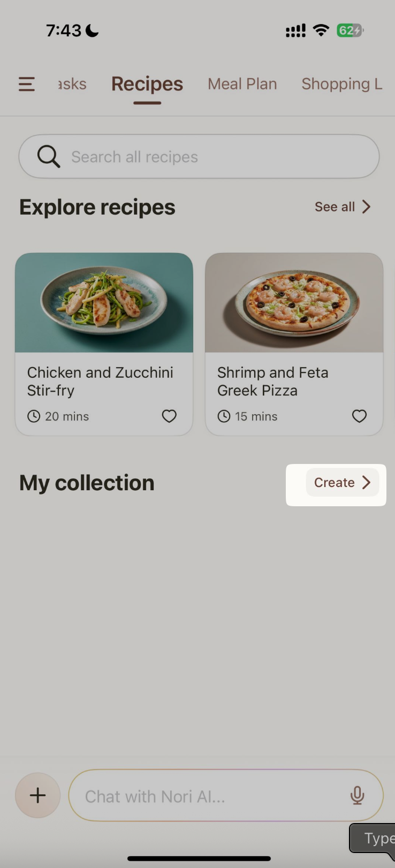Go to the partially hidden Tasks tab

coord(72,84)
